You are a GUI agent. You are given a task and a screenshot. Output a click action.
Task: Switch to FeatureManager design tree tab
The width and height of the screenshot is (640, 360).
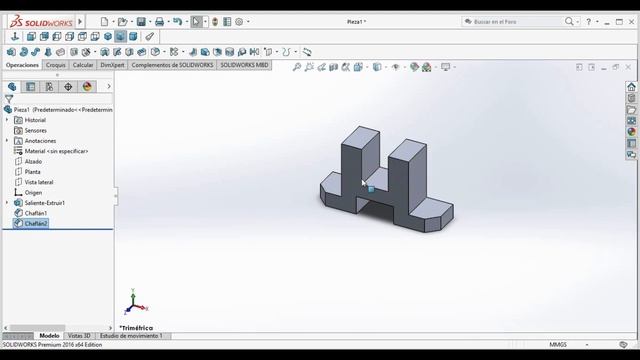coord(12,87)
